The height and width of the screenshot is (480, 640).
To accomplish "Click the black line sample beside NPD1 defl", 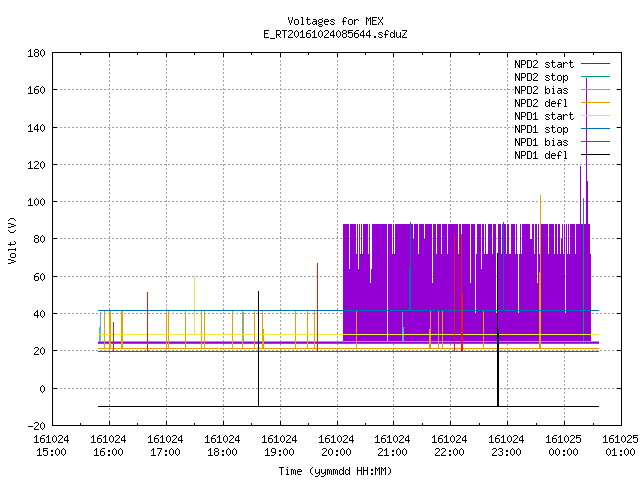I will click(595, 155).
